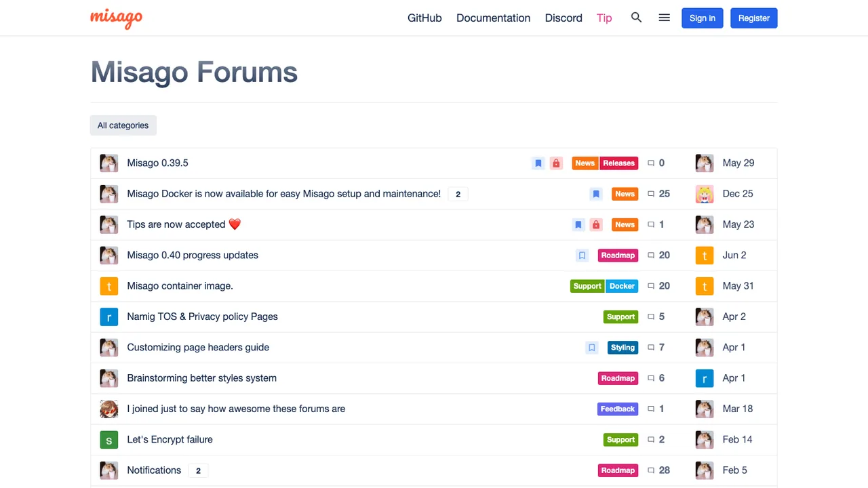Click starter avatar beside 'I joined just to say'
This screenshot has height=488, width=868.
[x=109, y=409]
